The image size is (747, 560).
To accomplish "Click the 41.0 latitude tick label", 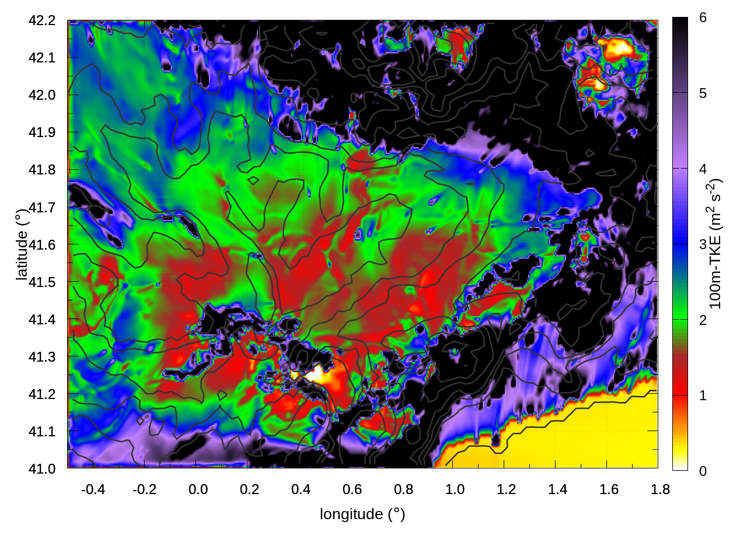I will 42,468.
